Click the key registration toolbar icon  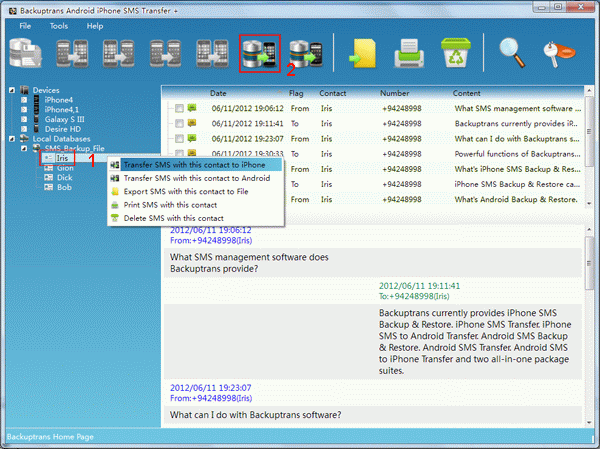(559, 53)
